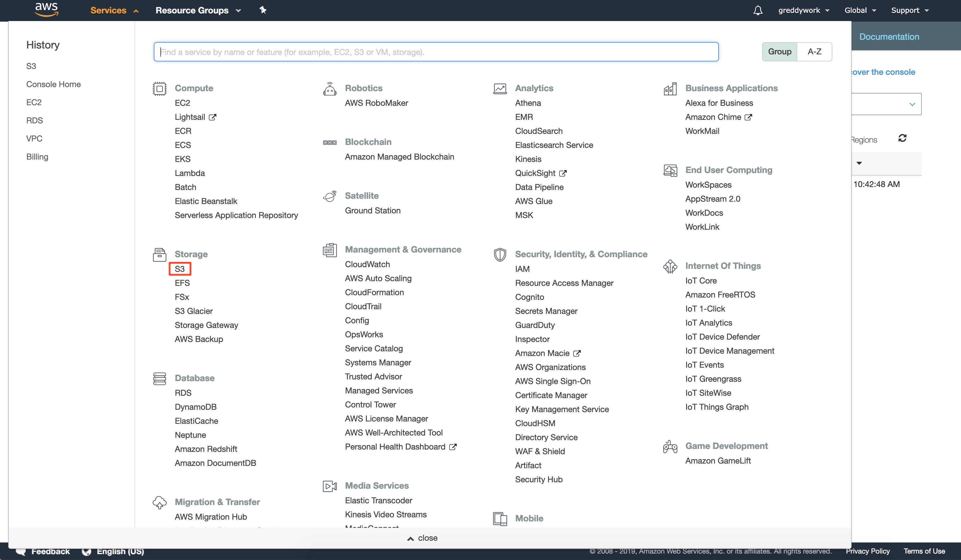This screenshot has width=961, height=560.
Task: Focus the Find a service search field
Action: click(436, 52)
